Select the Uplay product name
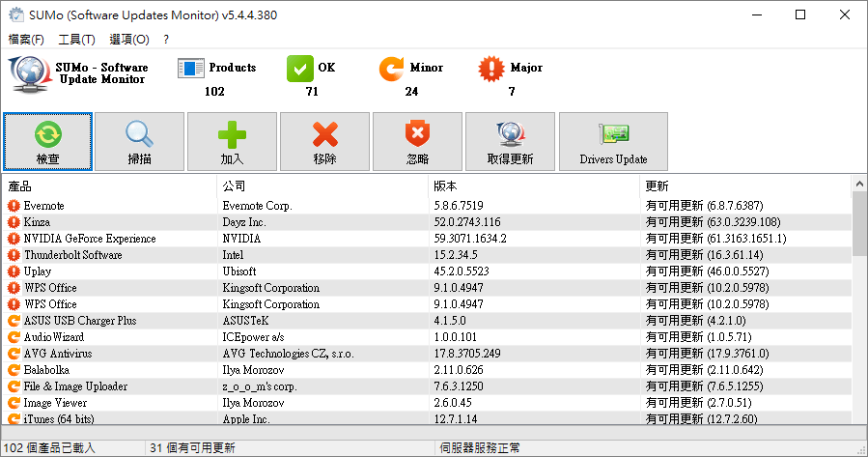 [38, 271]
